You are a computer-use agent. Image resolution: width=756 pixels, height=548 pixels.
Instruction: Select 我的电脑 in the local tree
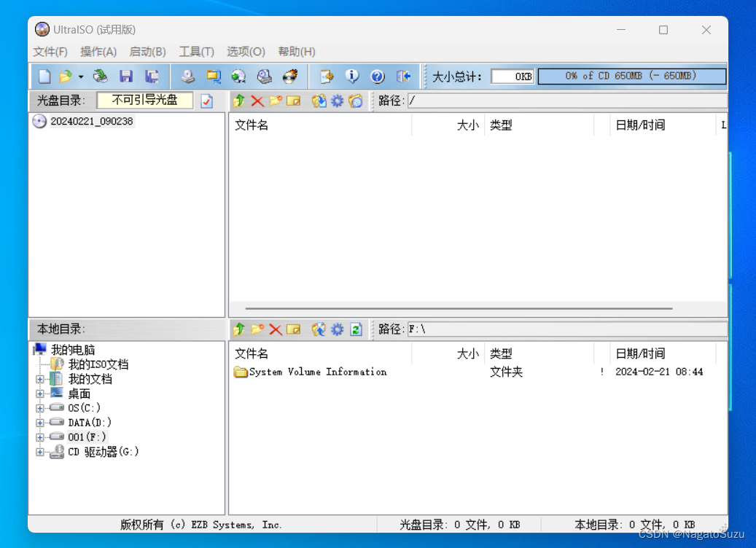[73, 350]
